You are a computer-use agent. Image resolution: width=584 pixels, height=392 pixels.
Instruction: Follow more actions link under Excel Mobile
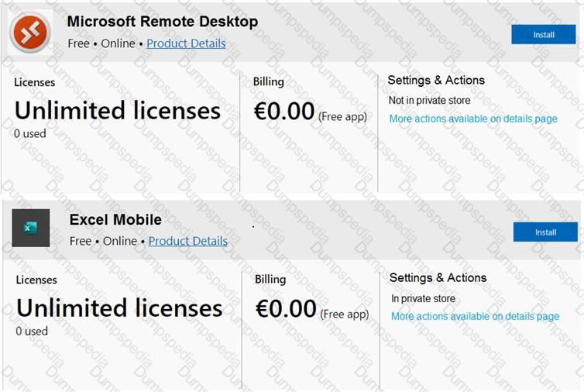pyautogui.click(x=475, y=316)
